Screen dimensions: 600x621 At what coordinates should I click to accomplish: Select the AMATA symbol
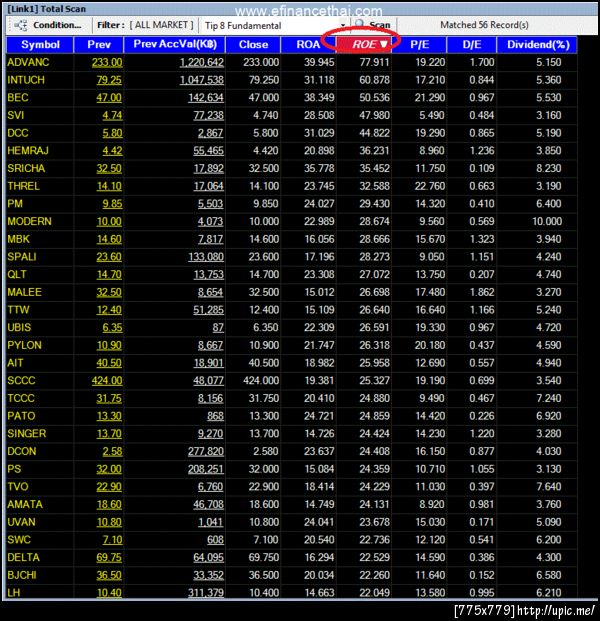click(x=25, y=505)
